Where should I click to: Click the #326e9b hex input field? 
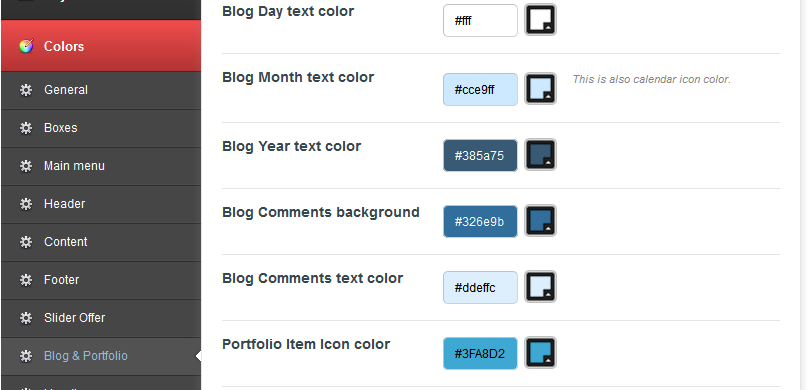[x=480, y=221]
